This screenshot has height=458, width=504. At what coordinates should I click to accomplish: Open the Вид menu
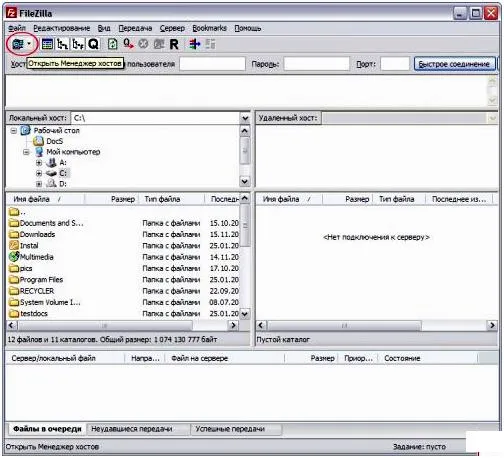pyautogui.click(x=104, y=28)
